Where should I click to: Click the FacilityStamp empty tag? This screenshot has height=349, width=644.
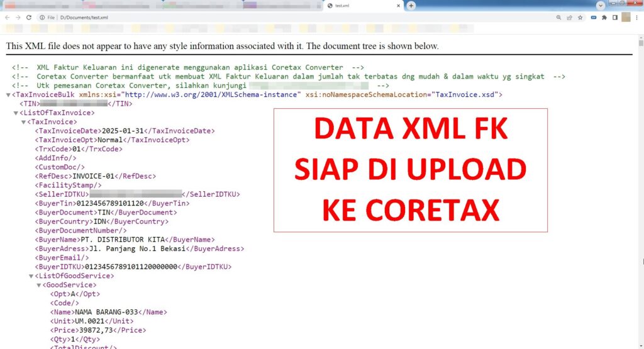coord(68,185)
